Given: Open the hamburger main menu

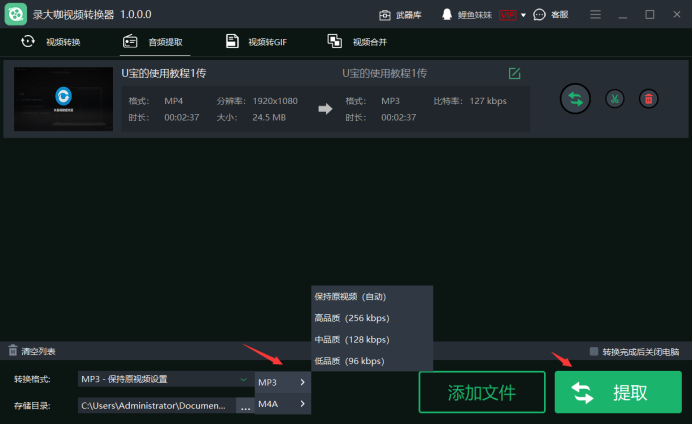Looking at the screenshot, I should (595, 15).
